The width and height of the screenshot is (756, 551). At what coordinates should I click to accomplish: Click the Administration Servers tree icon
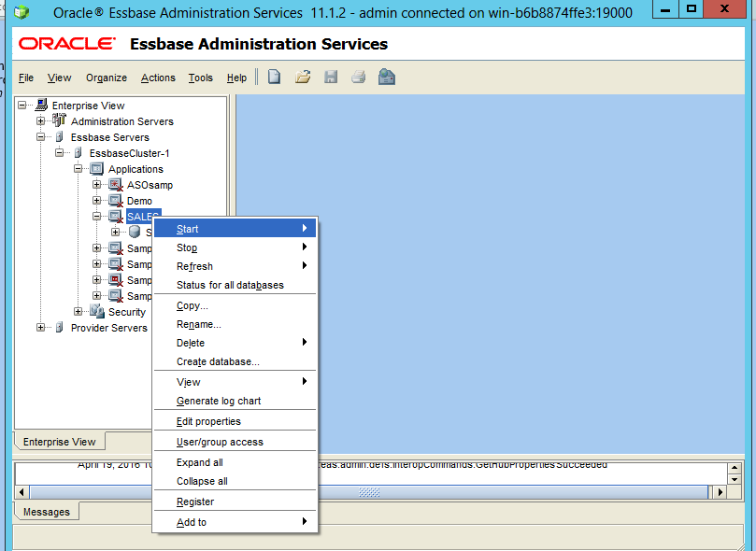point(59,120)
